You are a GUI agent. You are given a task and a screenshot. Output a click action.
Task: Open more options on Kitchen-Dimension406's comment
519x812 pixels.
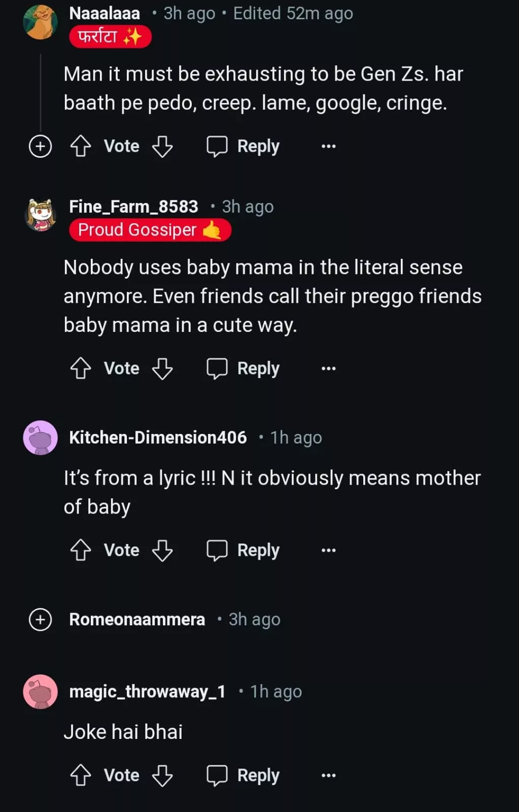328,550
